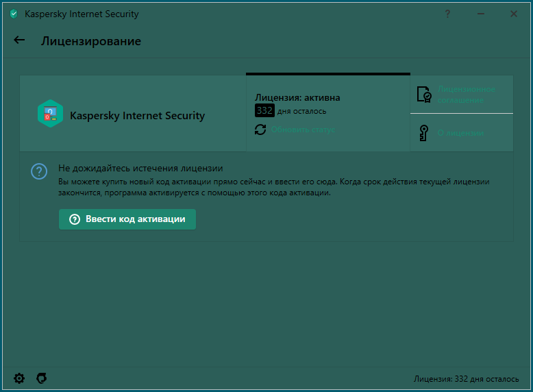Click the back arrow to leave Лицензирование
Screen dimensions: 533x392
pyautogui.click(x=19, y=40)
